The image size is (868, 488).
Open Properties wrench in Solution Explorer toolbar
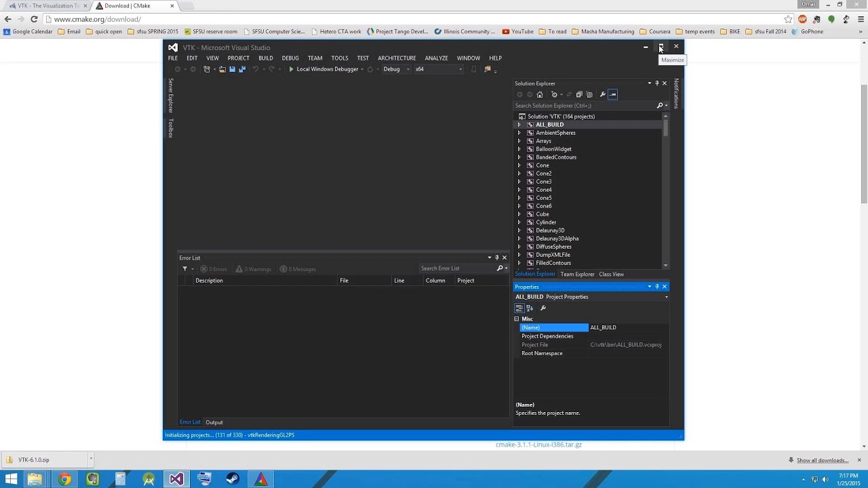tap(603, 95)
